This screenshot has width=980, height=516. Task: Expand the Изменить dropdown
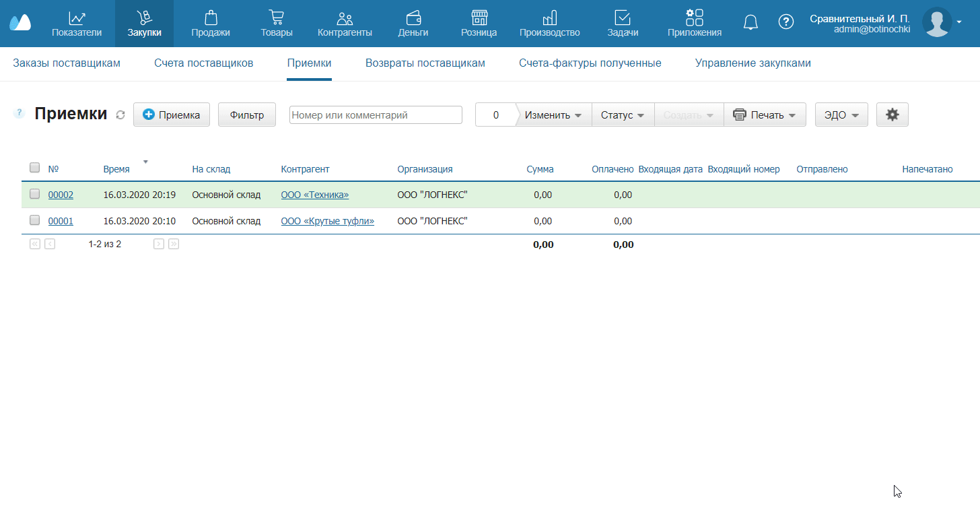pos(553,115)
